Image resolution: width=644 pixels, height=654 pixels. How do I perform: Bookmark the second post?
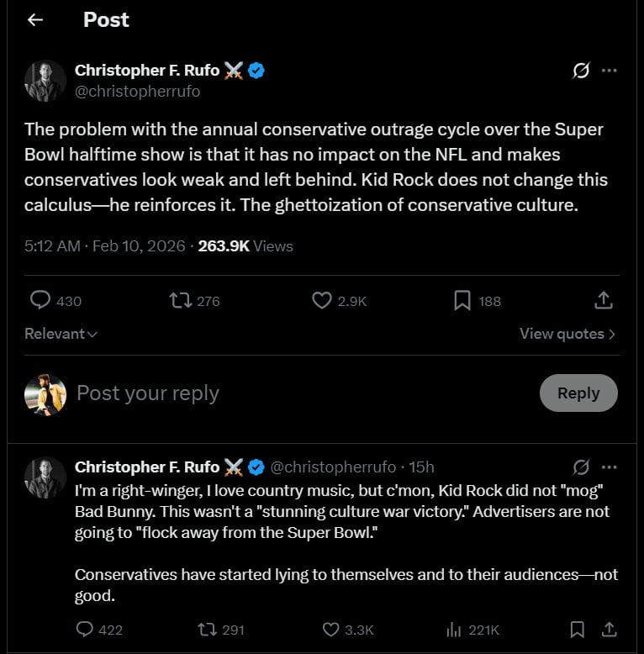pyautogui.click(x=578, y=629)
